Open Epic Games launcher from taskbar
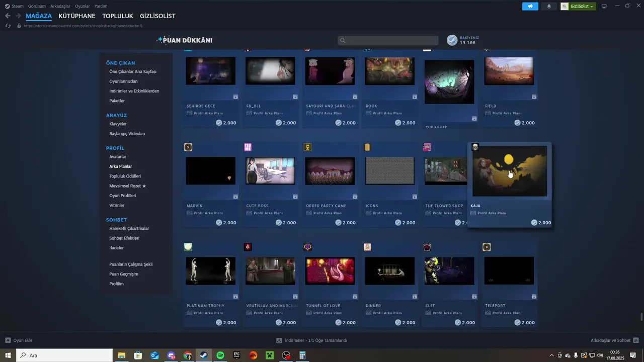Screen dimensions: 644x362 coord(237,355)
